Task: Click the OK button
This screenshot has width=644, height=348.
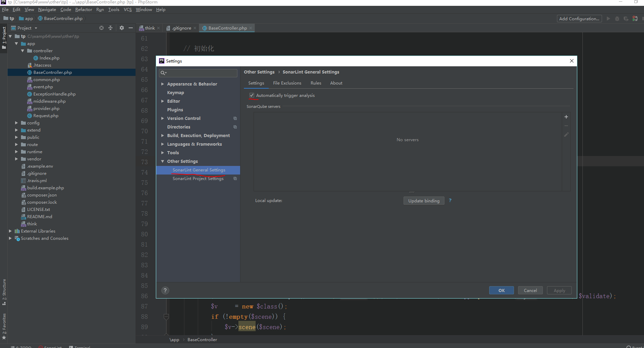Action: coord(502,290)
